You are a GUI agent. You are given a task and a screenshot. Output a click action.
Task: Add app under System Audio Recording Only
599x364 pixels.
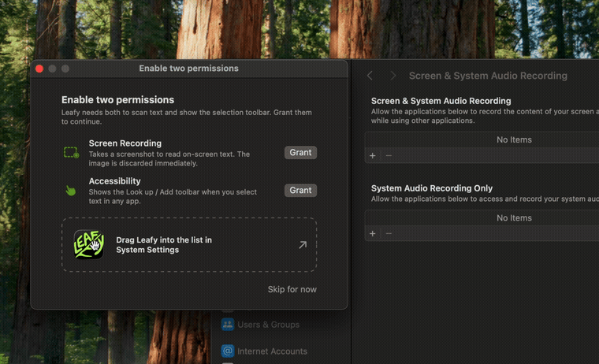click(x=373, y=233)
